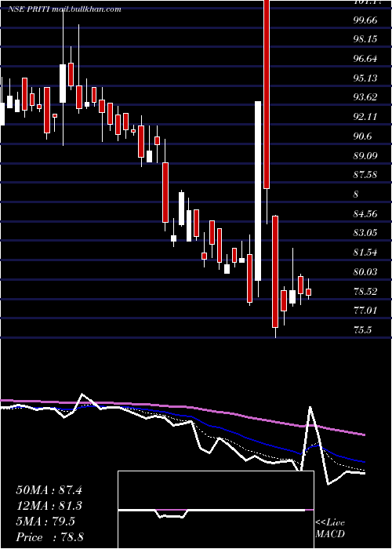This screenshot has height=549, width=392.
Task: Click the 'Price : 78.8' reading
Action: point(49,537)
